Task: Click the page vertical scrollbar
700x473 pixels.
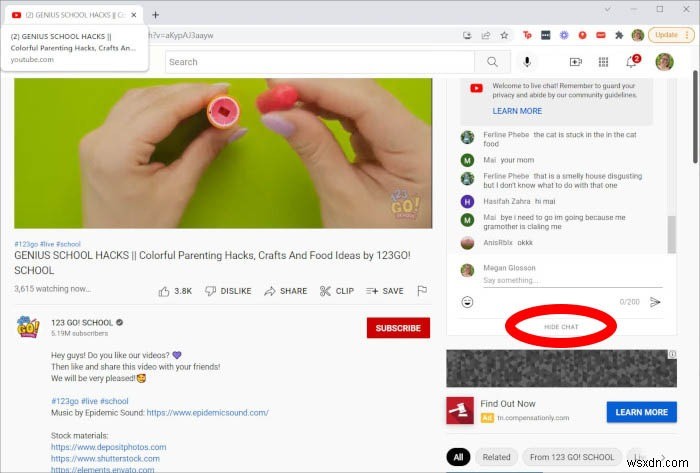Action: coord(695,117)
